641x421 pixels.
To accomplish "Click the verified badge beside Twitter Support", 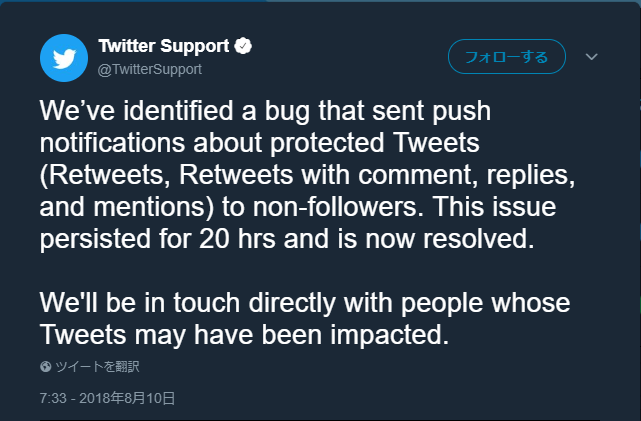I will 242,46.
